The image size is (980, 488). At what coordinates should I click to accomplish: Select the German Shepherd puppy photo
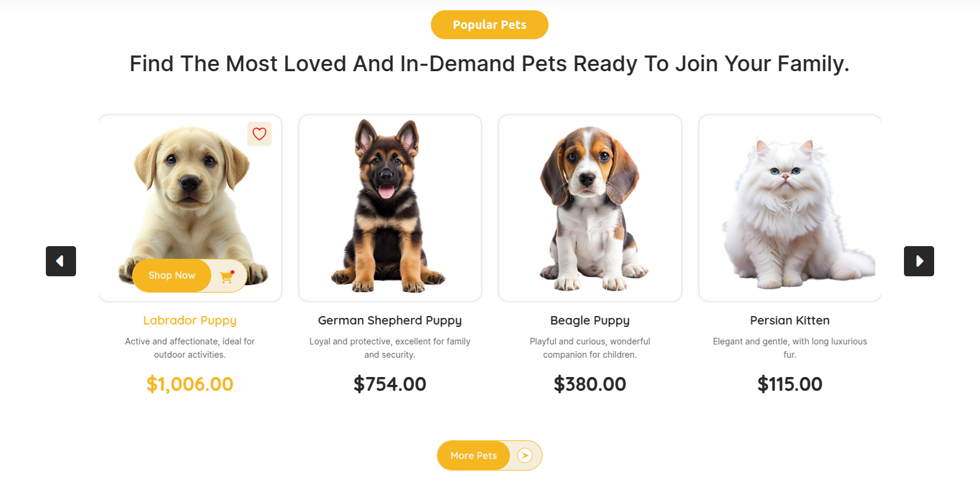(389, 205)
